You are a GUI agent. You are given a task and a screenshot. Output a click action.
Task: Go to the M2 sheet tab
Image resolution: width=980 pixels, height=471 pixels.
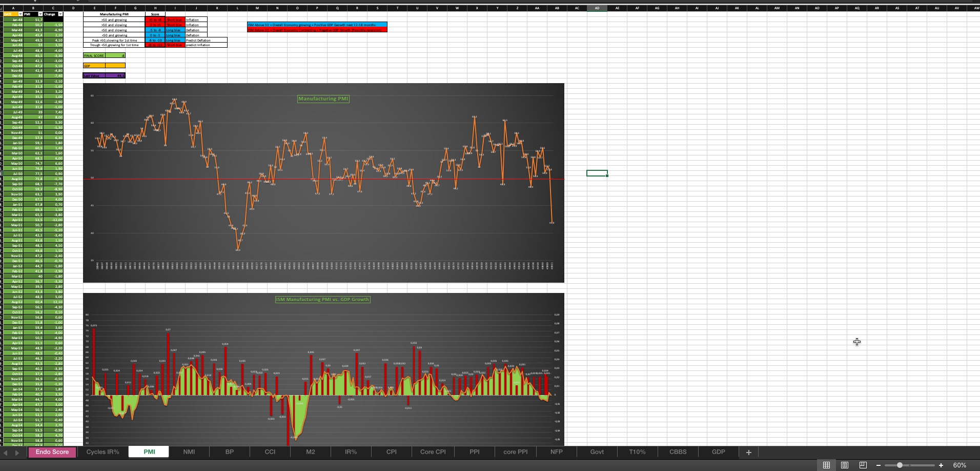311,452
